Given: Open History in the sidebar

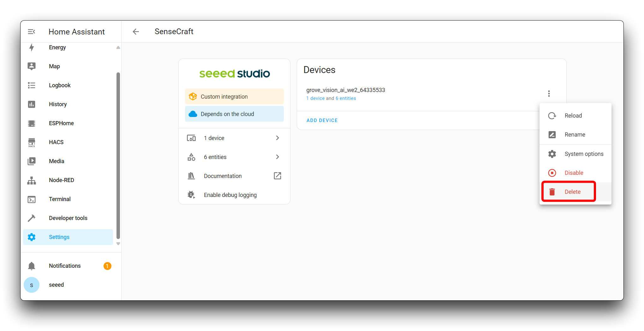Looking at the screenshot, I should point(68,104).
